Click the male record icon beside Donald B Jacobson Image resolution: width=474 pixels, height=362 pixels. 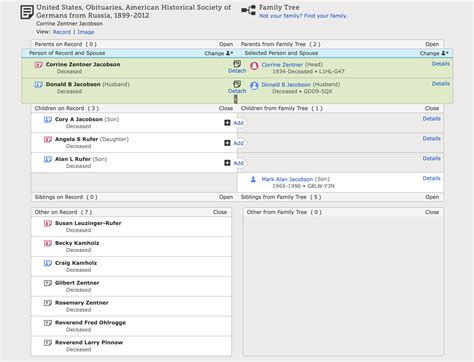(x=38, y=85)
